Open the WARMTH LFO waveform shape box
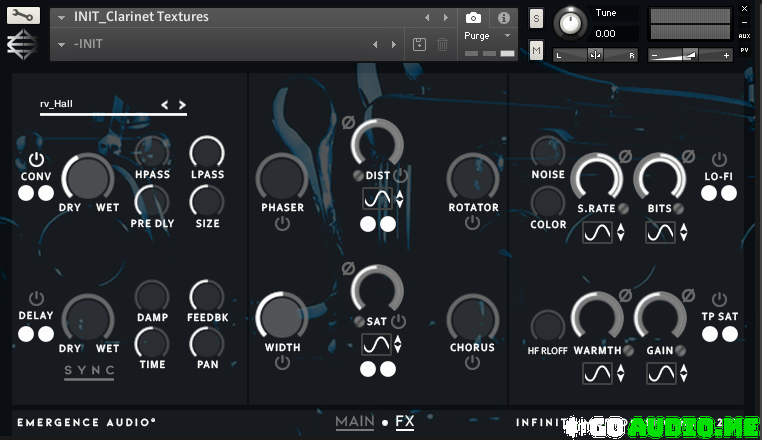The width and height of the screenshot is (762, 440). (597, 373)
